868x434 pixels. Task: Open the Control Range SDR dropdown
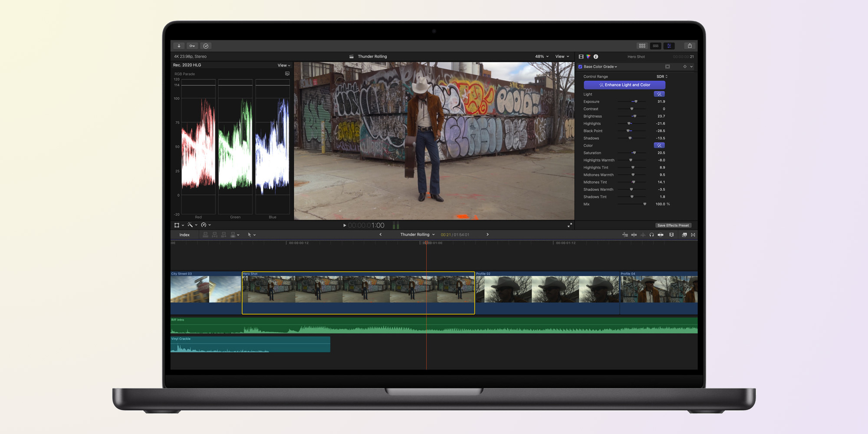[x=662, y=77]
